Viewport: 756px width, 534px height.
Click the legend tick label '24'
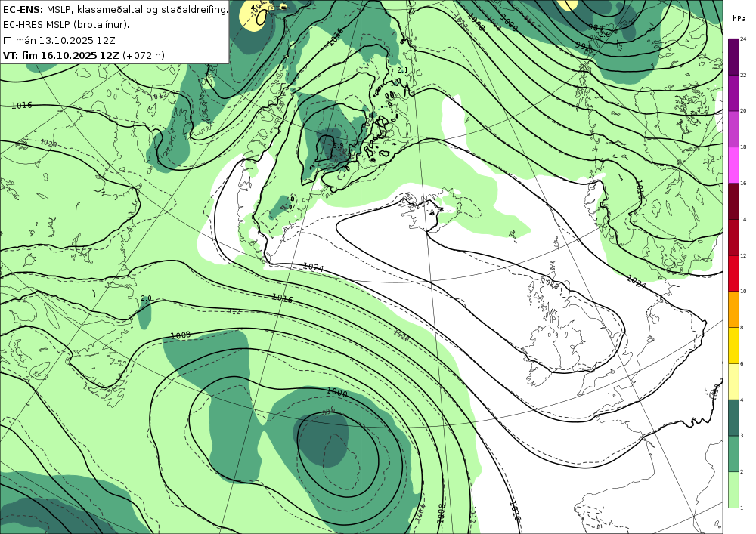(x=743, y=39)
